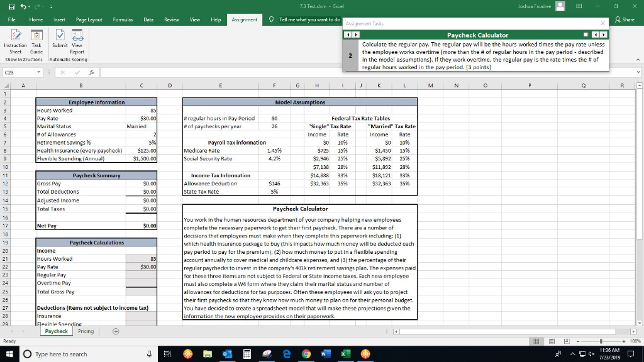
Task: Open File Explorer from the taskbar
Action: [x=208, y=354]
